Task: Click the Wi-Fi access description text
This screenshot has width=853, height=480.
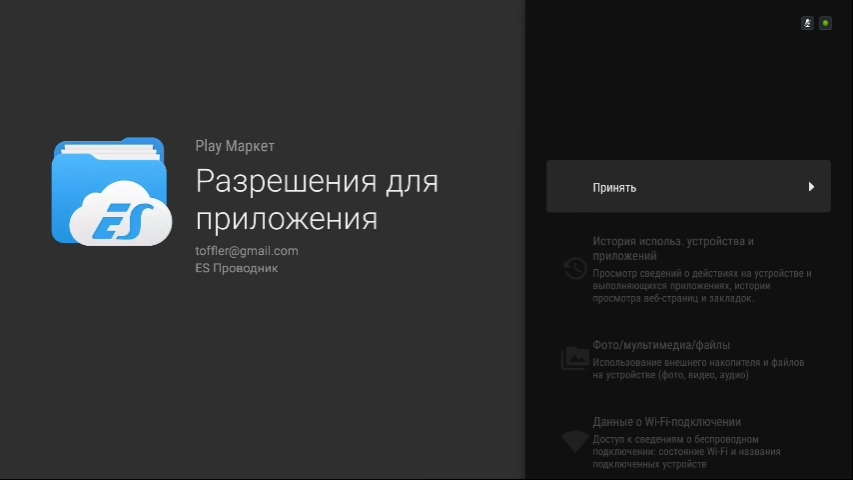Action: (685, 452)
